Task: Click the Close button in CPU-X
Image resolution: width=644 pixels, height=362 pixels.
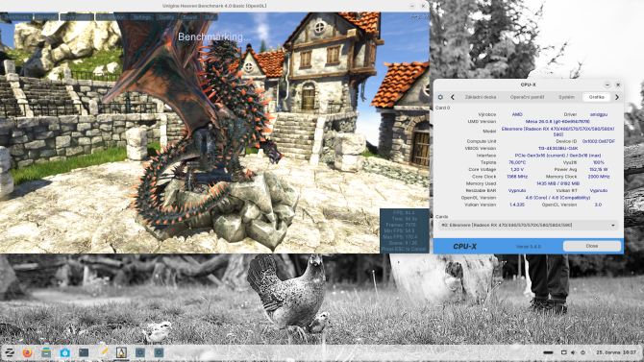Action: [591, 246]
